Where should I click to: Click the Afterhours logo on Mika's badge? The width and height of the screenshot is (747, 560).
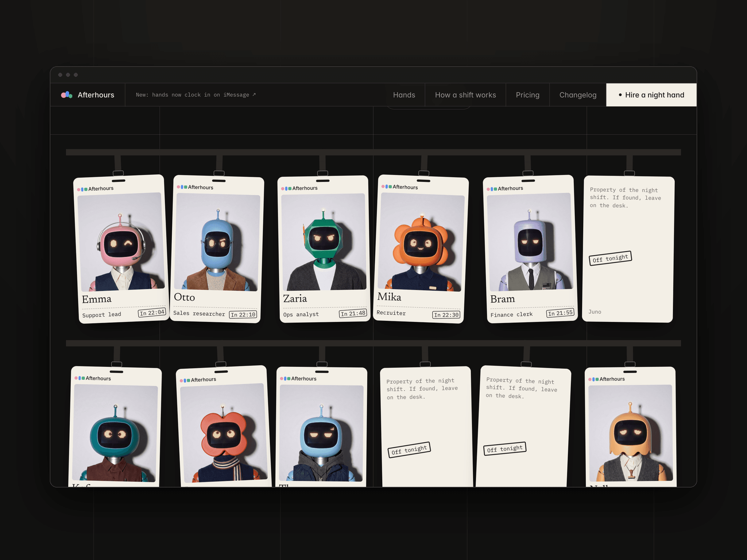400,187
